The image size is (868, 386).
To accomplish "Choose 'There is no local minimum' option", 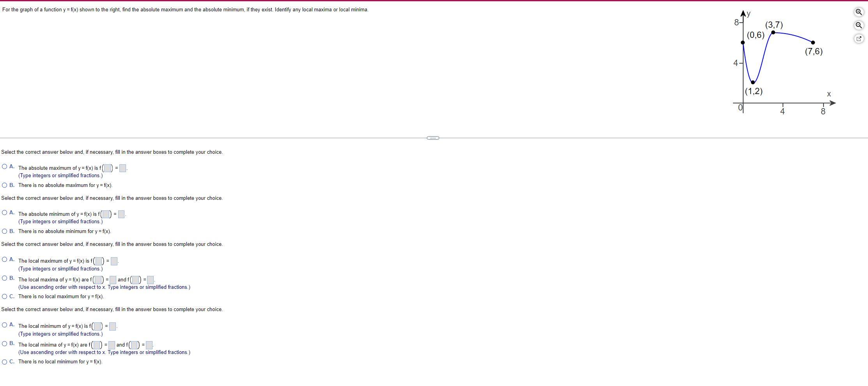I will coord(4,362).
